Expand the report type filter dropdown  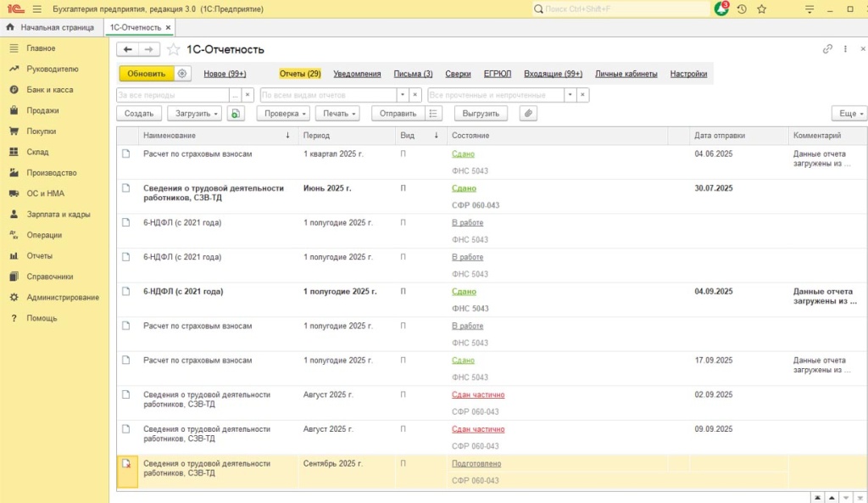404,95
